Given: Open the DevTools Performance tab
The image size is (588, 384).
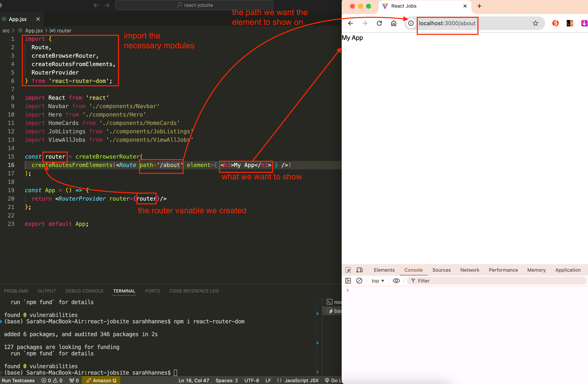Looking at the screenshot, I should pyautogui.click(x=503, y=270).
